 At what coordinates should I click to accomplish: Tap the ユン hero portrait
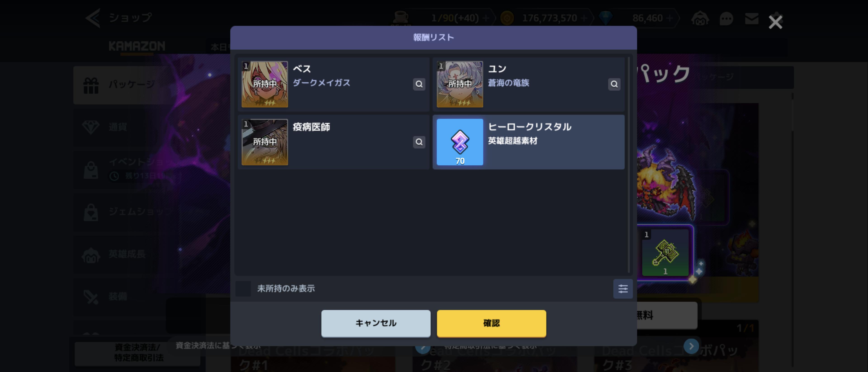tap(460, 84)
